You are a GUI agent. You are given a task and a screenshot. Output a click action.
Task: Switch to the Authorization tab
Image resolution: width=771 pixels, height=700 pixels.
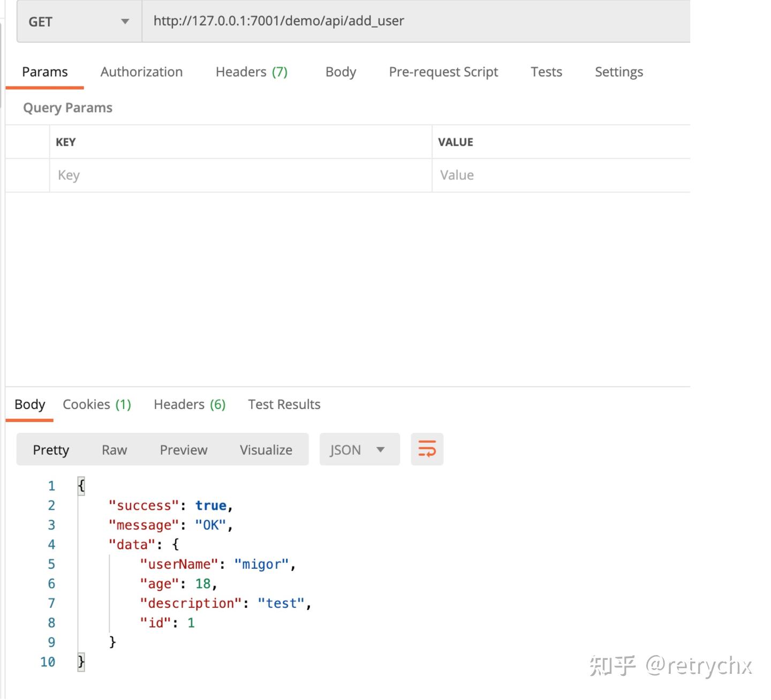141,72
